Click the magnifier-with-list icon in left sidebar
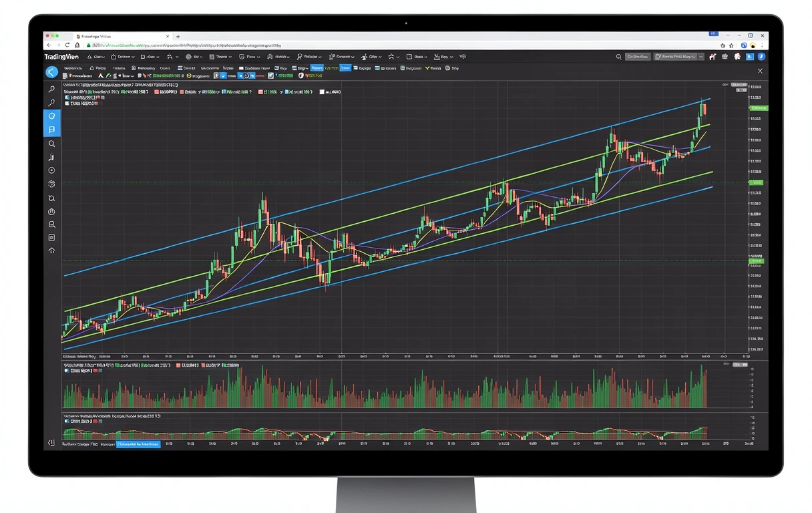 click(51, 224)
